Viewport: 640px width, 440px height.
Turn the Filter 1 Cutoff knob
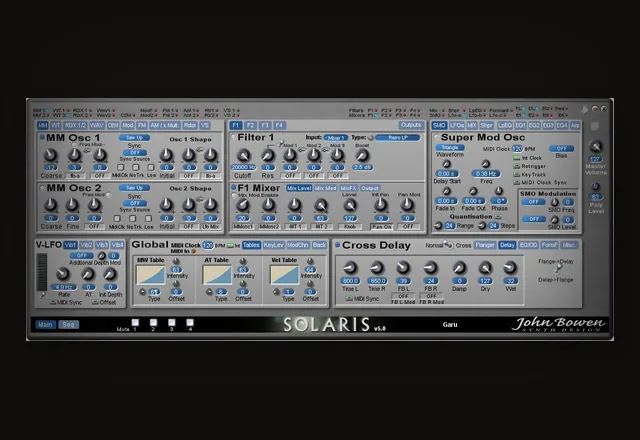(244, 155)
